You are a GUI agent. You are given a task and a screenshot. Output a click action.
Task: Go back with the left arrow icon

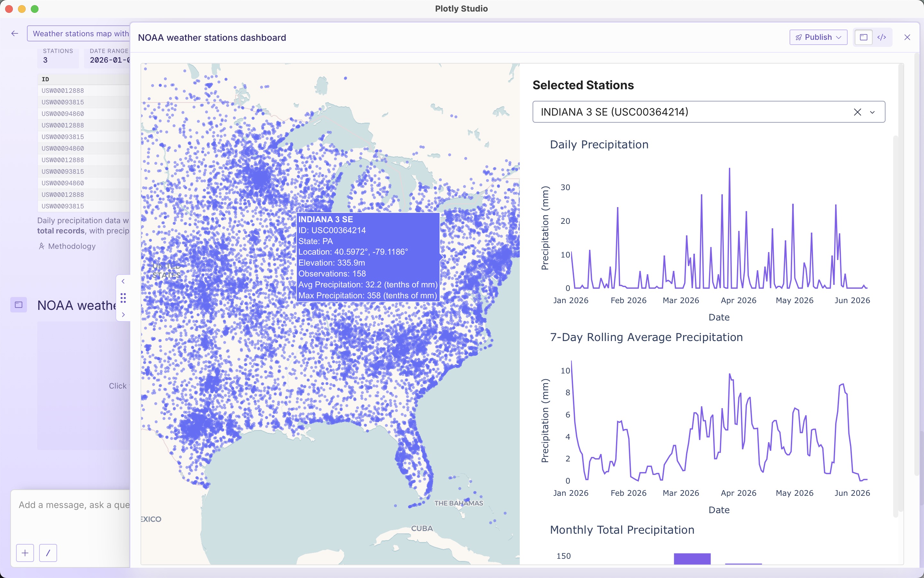click(14, 34)
